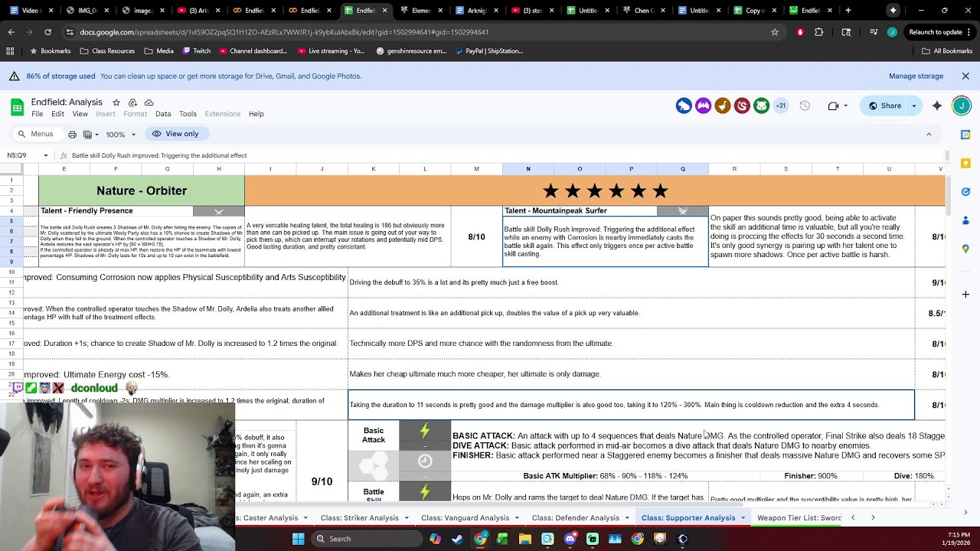The height and width of the screenshot is (551, 980).
Task: Open Google Maps side panel icon
Action: coord(965,249)
